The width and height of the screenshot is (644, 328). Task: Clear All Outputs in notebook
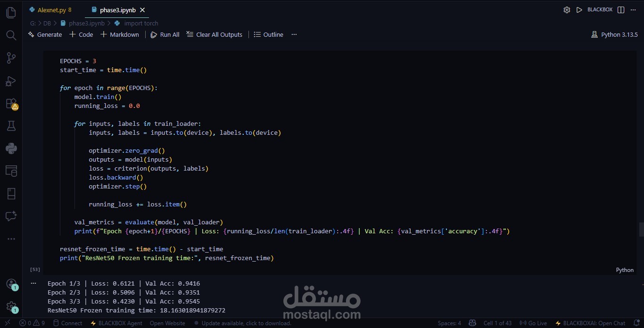coord(214,34)
